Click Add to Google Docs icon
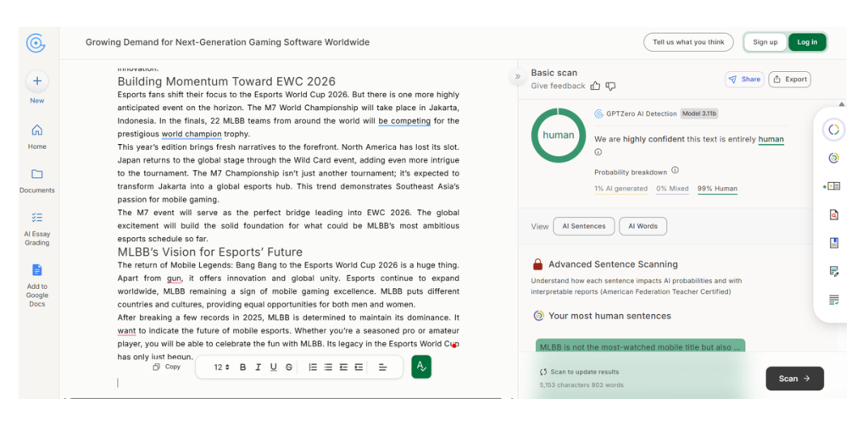 click(37, 270)
